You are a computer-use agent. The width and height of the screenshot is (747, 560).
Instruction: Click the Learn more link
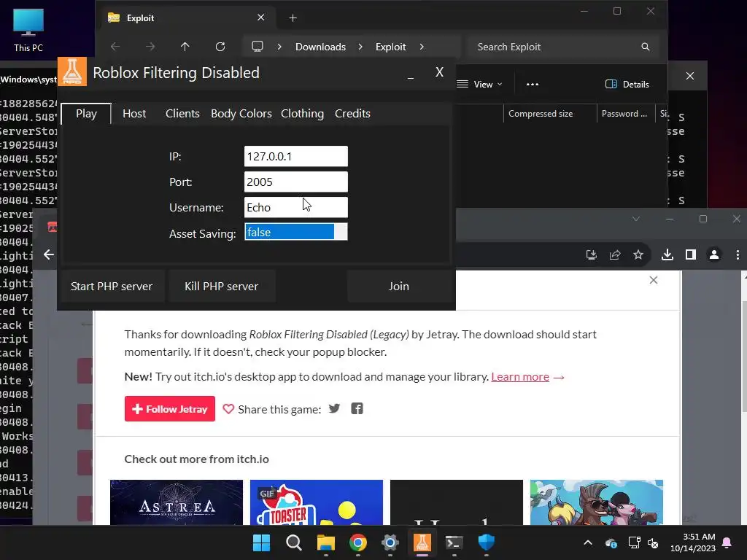519,377
